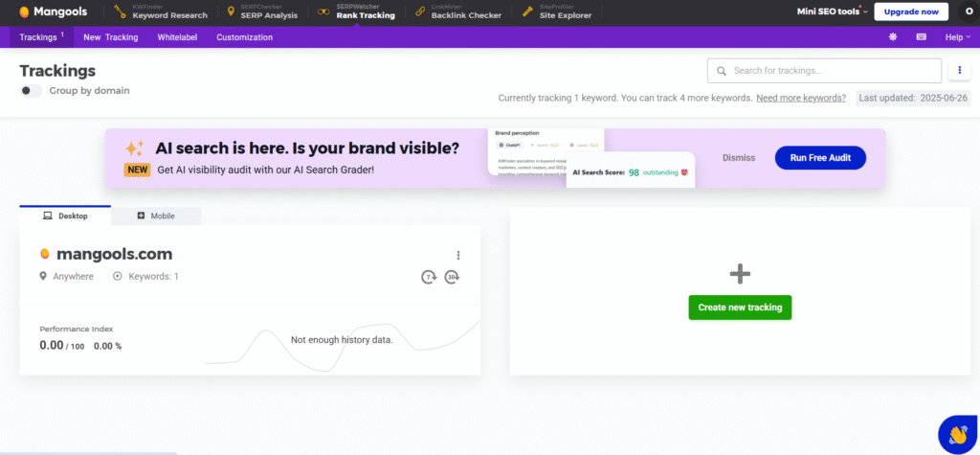
Task: Click the Upgrade now button
Action: coord(911,11)
